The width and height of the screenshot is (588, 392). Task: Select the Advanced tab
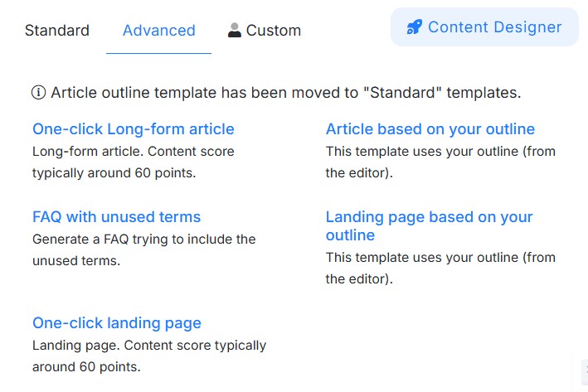tap(158, 31)
